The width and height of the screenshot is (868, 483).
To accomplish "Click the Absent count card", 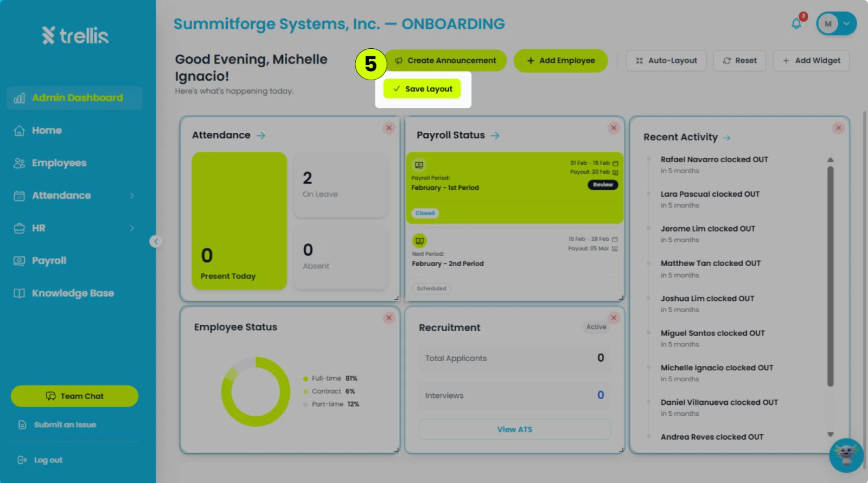I will point(341,257).
